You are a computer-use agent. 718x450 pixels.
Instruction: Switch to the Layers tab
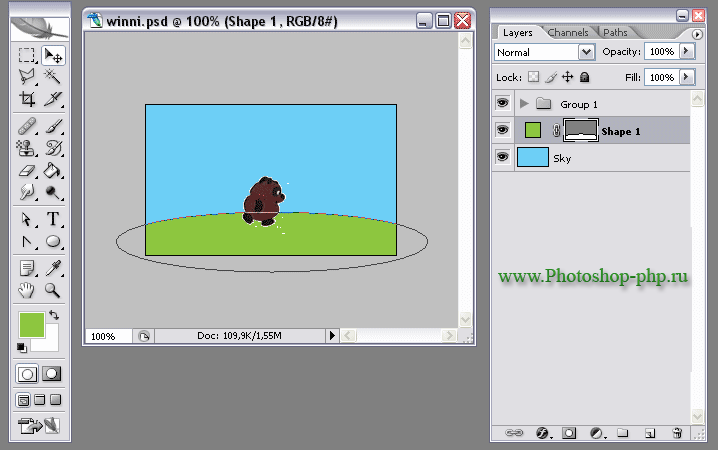click(x=517, y=33)
